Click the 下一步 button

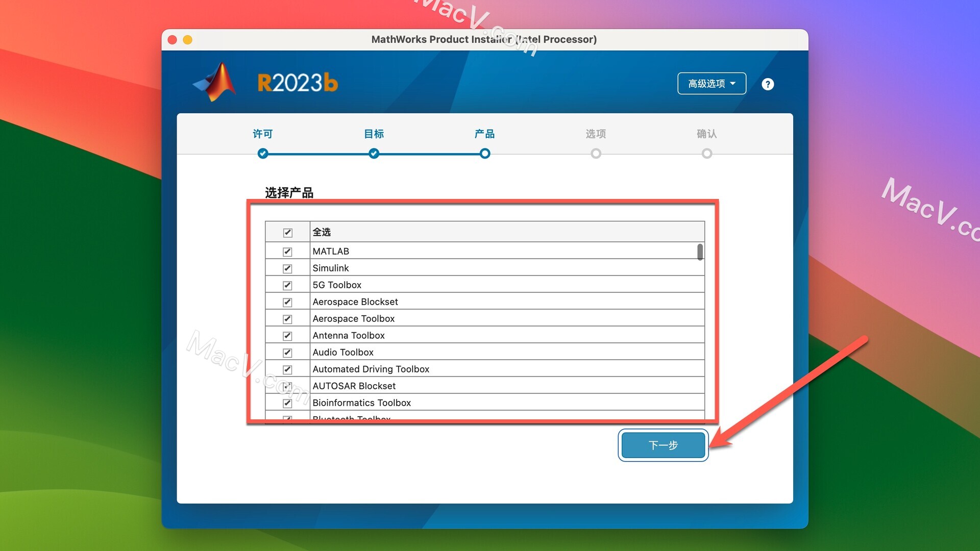pos(663,445)
